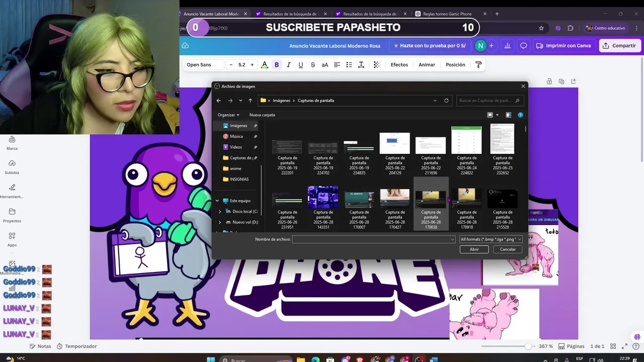Image resolution: width=644 pixels, height=362 pixels.
Task: Decrease font size with minus button
Action: [231, 65]
